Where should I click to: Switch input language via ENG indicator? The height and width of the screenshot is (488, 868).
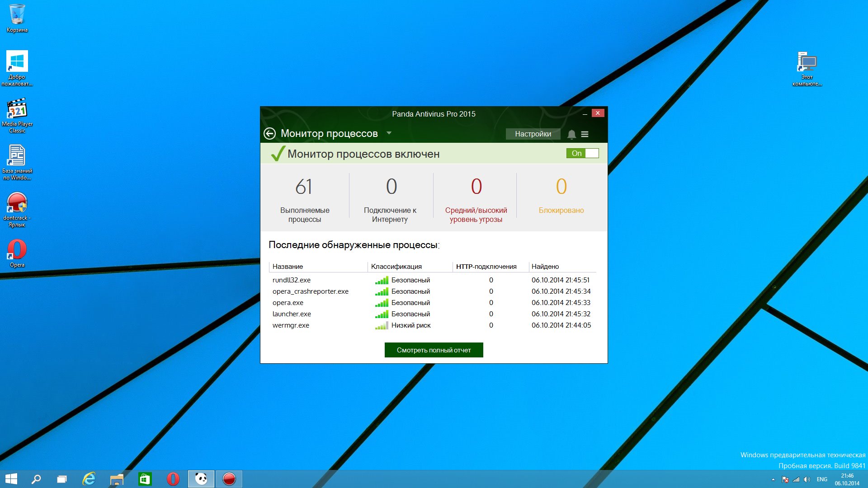click(x=822, y=479)
